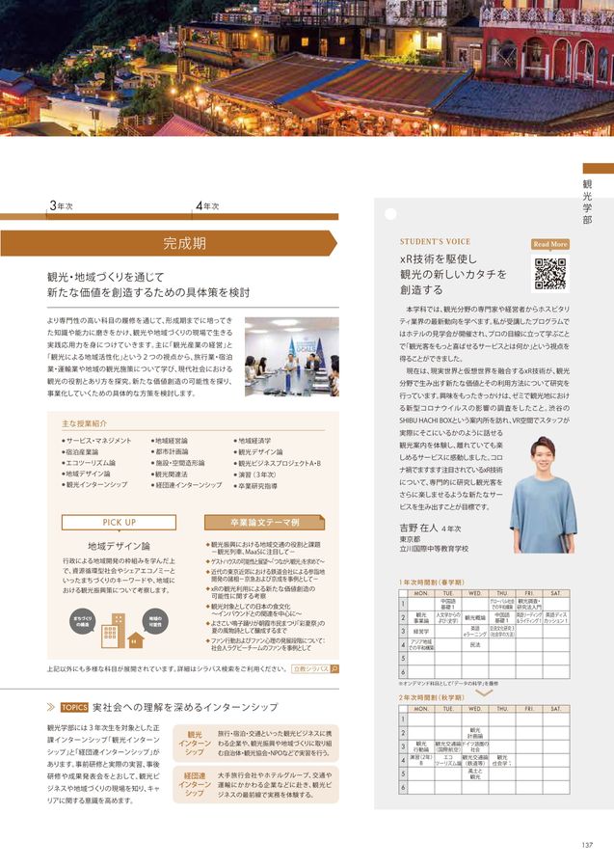Click the page number 137
Viewport: 614px width, 868px height.
(587, 845)
